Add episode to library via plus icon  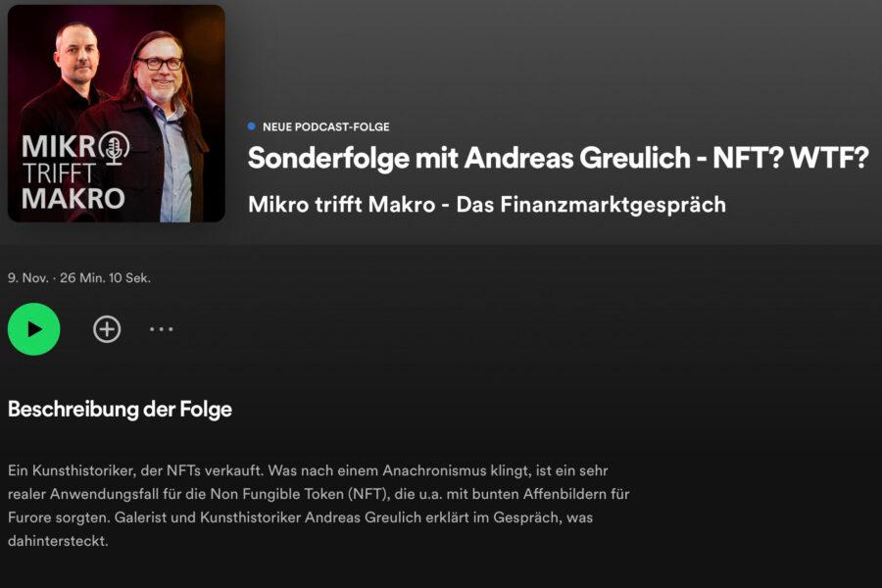coord(107,329)
